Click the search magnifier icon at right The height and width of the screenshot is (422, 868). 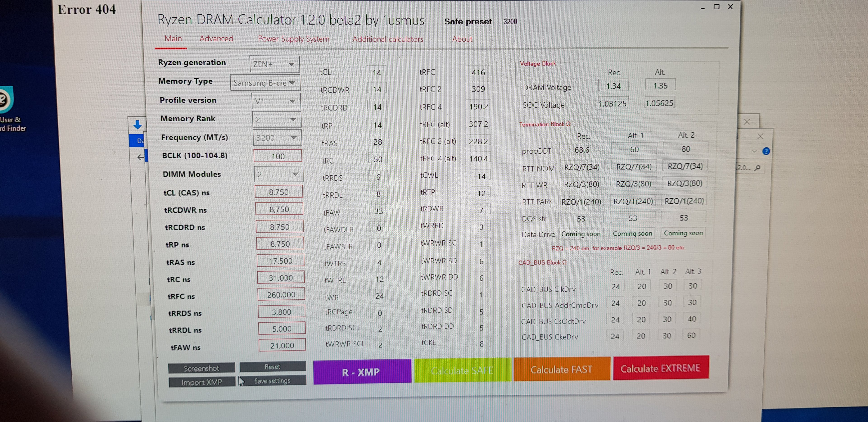click(x=757, y=167)
